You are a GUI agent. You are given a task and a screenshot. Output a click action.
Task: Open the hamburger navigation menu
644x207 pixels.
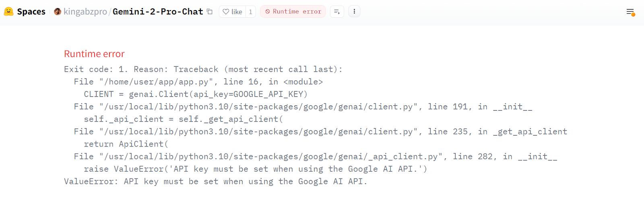coord(630,12)
